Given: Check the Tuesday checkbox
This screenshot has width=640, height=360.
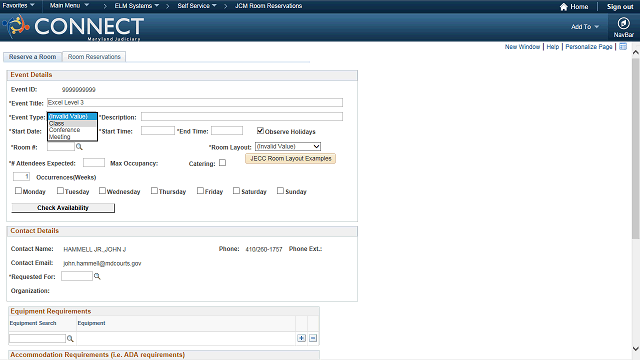Looking at the screenshot, I should (x=60, y=191).
